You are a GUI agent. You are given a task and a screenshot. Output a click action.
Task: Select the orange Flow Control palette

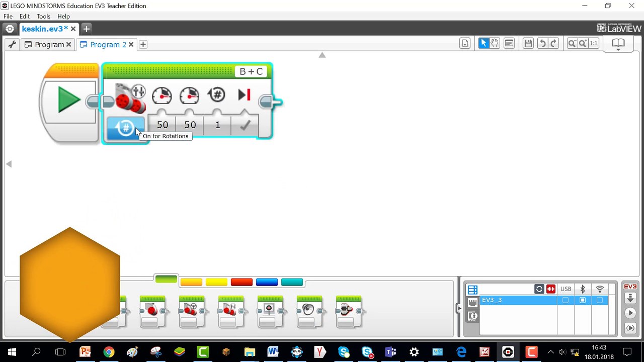coord(191,282)
